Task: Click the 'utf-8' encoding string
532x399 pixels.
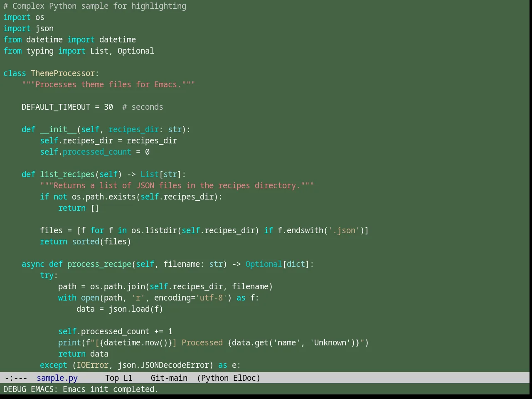Action: coord(212,298)
